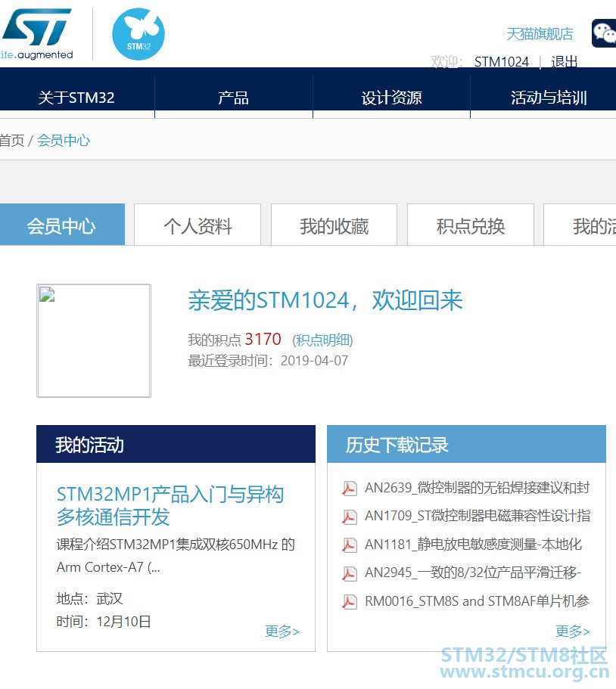This screenshot has width=616, height=689.
Task: Log out via 退出 link
Action: pos(564,62)
